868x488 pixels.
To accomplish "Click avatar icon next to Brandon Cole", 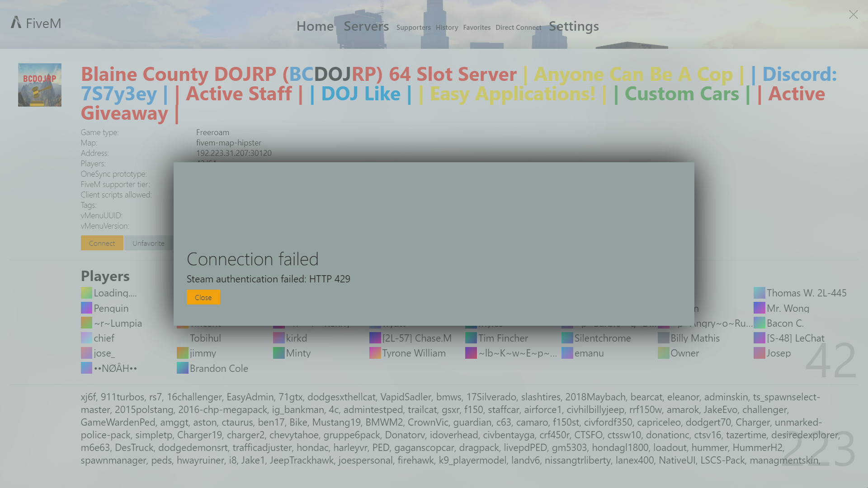I will [182, 368].
